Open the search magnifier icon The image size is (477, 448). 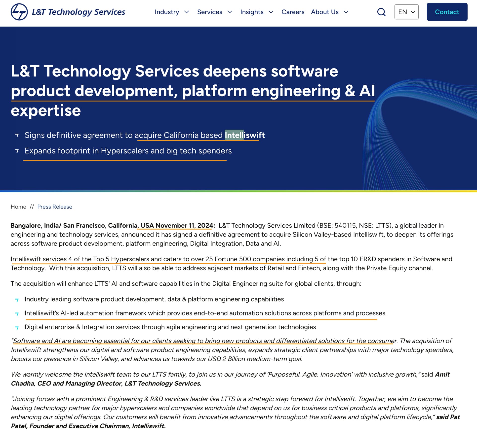point(381,12)
